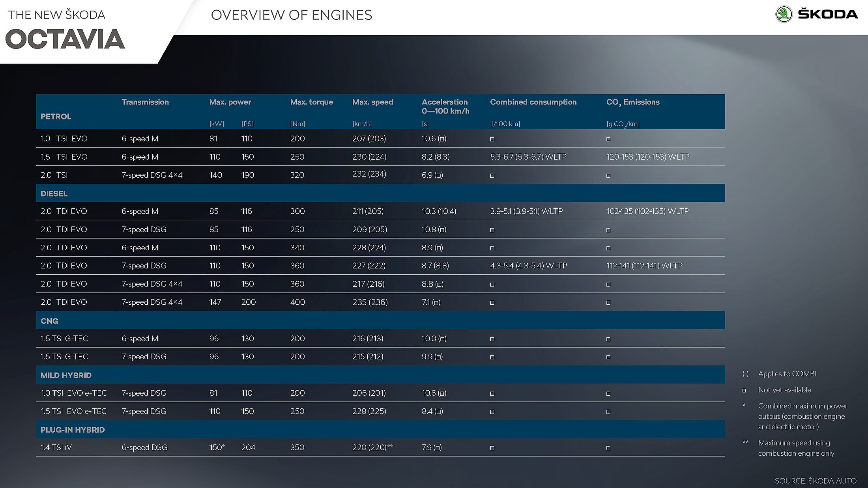Click the 1.4 TSI iV engine row
This screenshot has height=488, width=868.
click(x=56, y=447)
